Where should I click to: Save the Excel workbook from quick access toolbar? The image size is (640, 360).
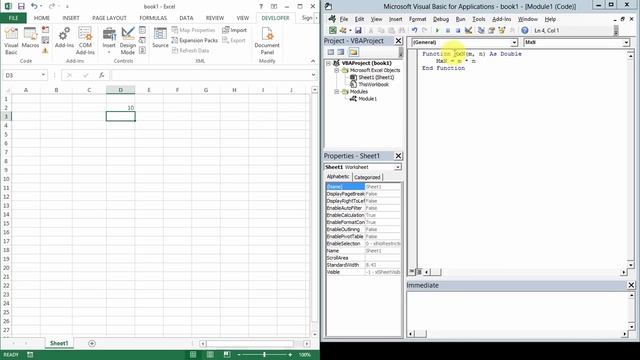(21, 7)
